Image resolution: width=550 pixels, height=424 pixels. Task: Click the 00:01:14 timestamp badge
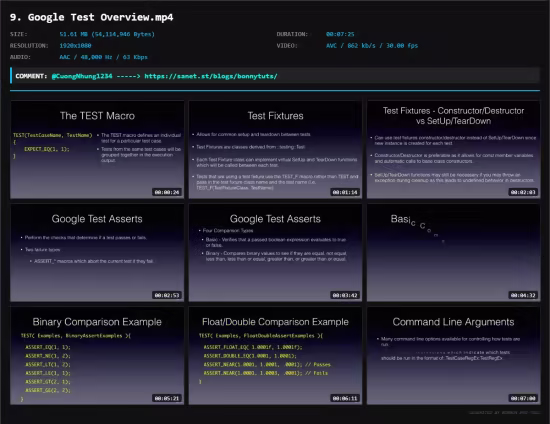[x=345, y=192]
